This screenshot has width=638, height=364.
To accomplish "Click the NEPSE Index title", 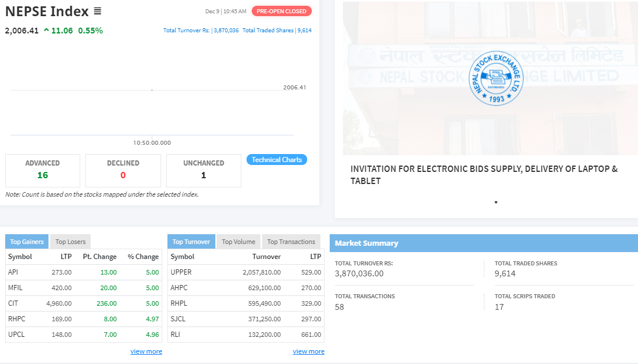I will point(47,12).
